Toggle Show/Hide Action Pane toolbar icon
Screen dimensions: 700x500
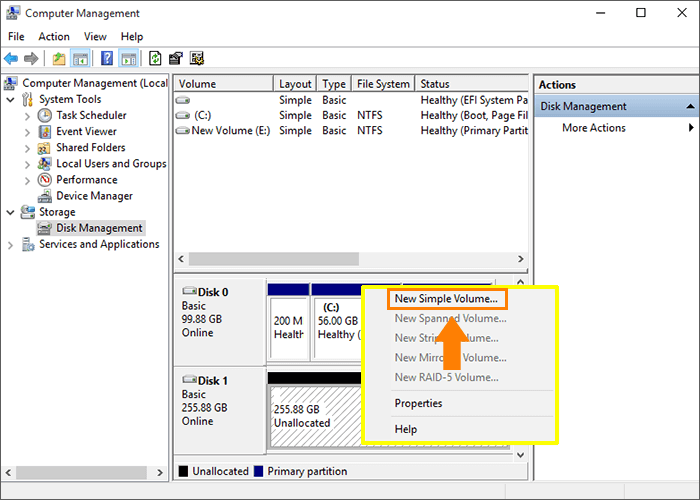point(129,58)
